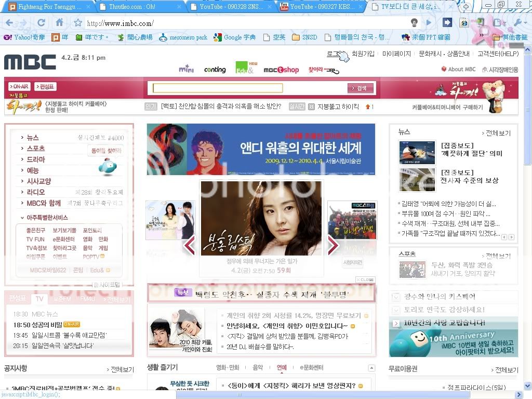Open the Edu& logo link

(244, 68)
